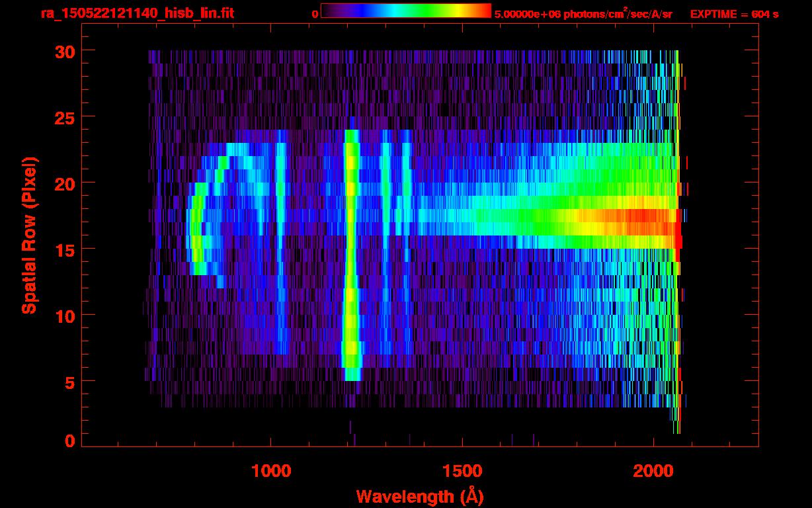Viewport: 812px width, 508px height.
Task: Click the file name ra_150522121140_hisb_lin.fit title
Action: pyautogui.click(x=136, y=13)
